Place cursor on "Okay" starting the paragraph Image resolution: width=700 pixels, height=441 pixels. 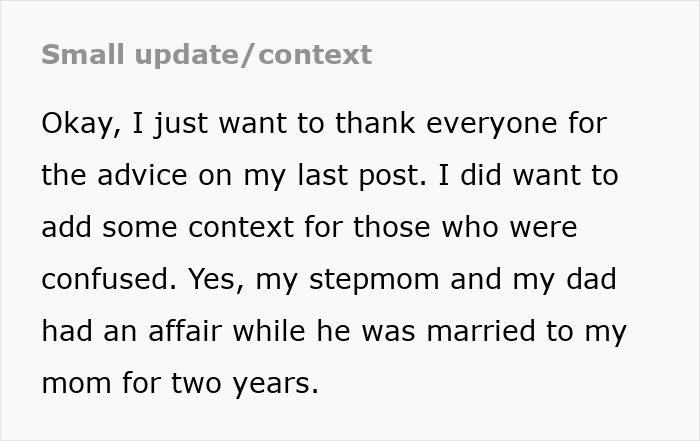pos(76,124)
